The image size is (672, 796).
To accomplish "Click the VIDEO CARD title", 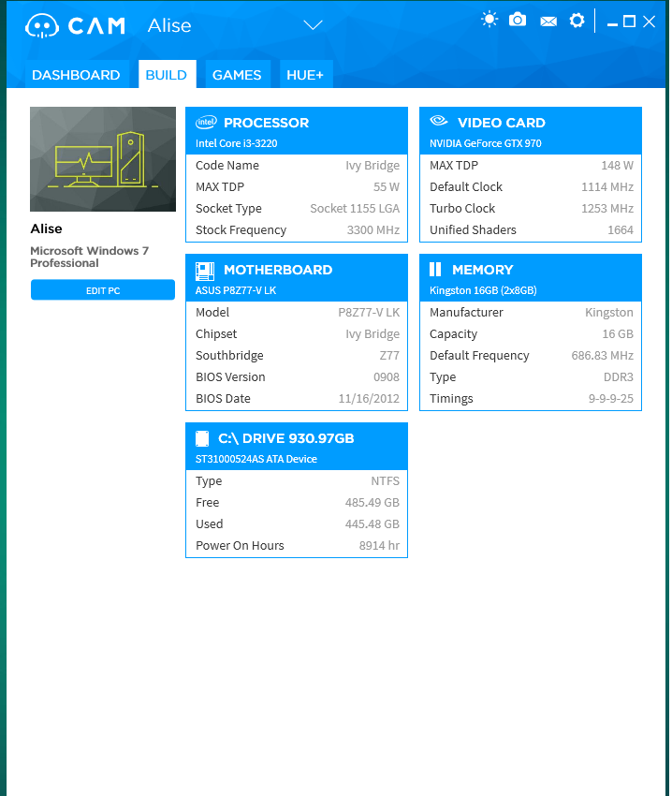I will (x=502, y=123).
